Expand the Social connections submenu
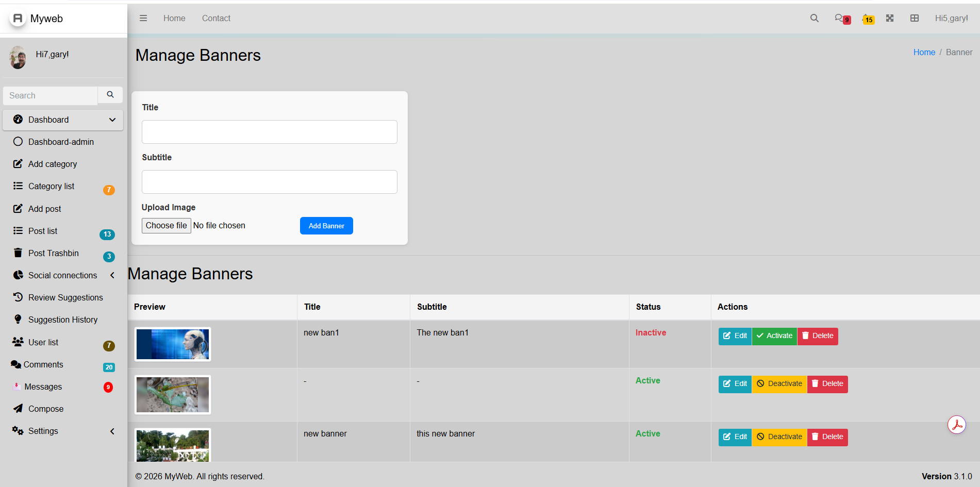 [112, 275]
